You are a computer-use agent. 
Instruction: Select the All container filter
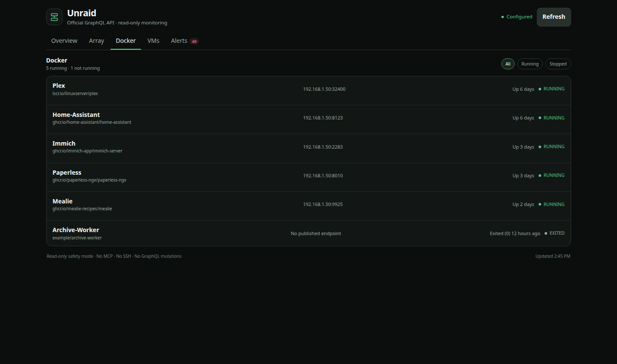pyautogui.click(x=508, y=64)
